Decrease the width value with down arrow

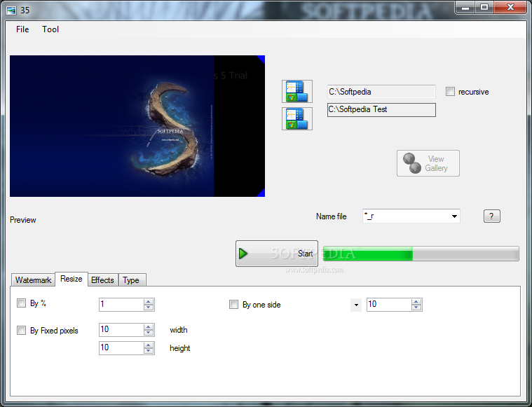(x=149, y=332)
